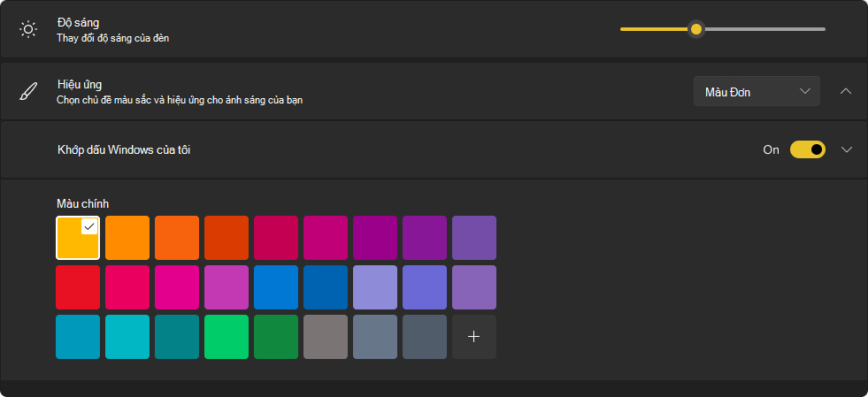This screenshot has height=397, width=868.
Task: Choose the bright green color swatch
Action: coord(227,337)
